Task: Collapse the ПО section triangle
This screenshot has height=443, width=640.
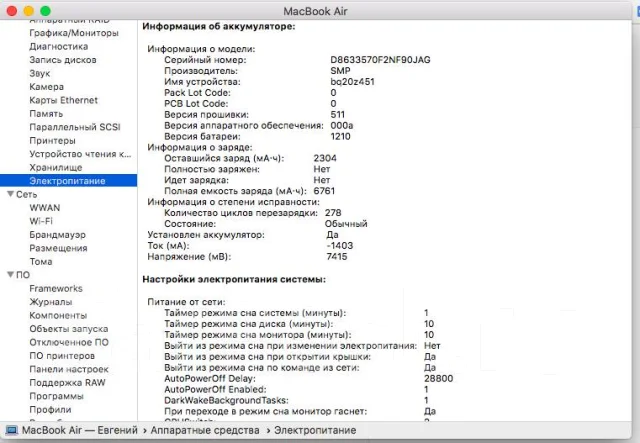Action: tap(11, 274)
